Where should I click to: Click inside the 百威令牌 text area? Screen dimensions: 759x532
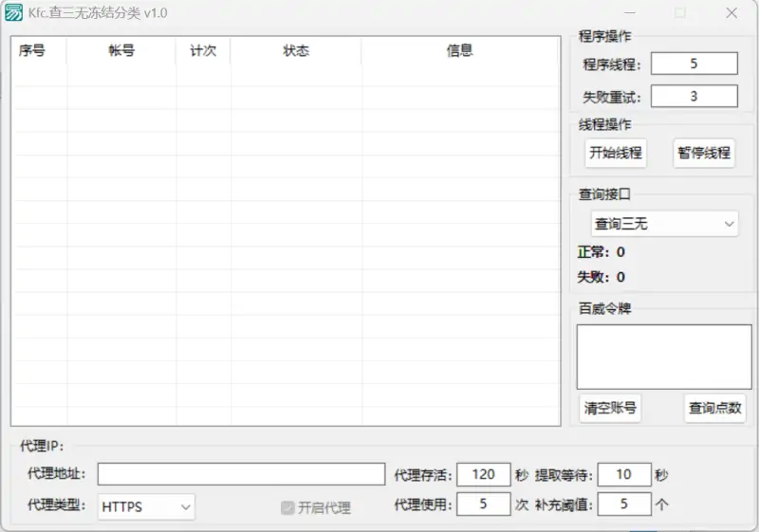663,357
